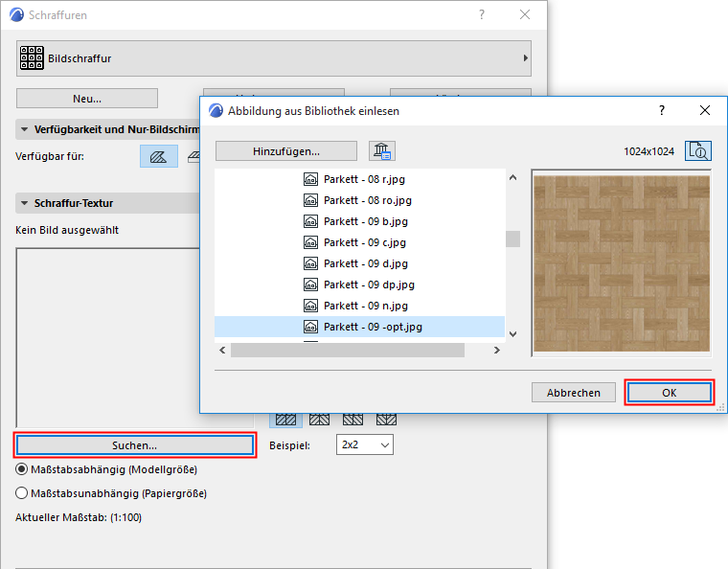Click help question mark in Schraffuren window
Image resolution: width=728 pixels, height=569 pixels.
pyautogui.click(x=482, y=15)
